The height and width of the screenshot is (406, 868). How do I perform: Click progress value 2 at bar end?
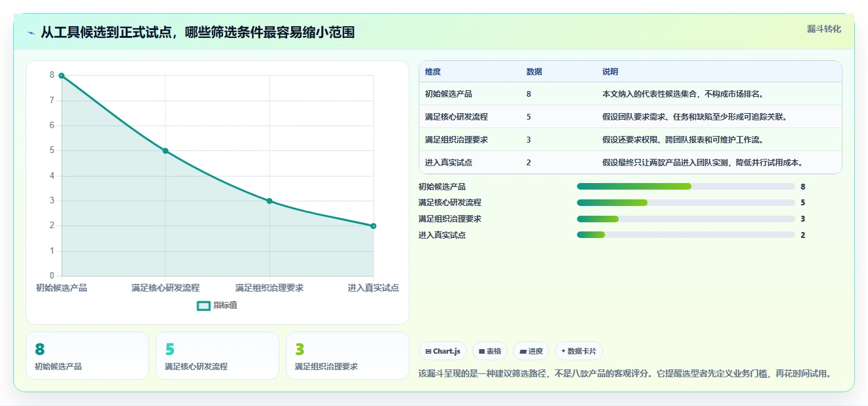coord(803,235)
